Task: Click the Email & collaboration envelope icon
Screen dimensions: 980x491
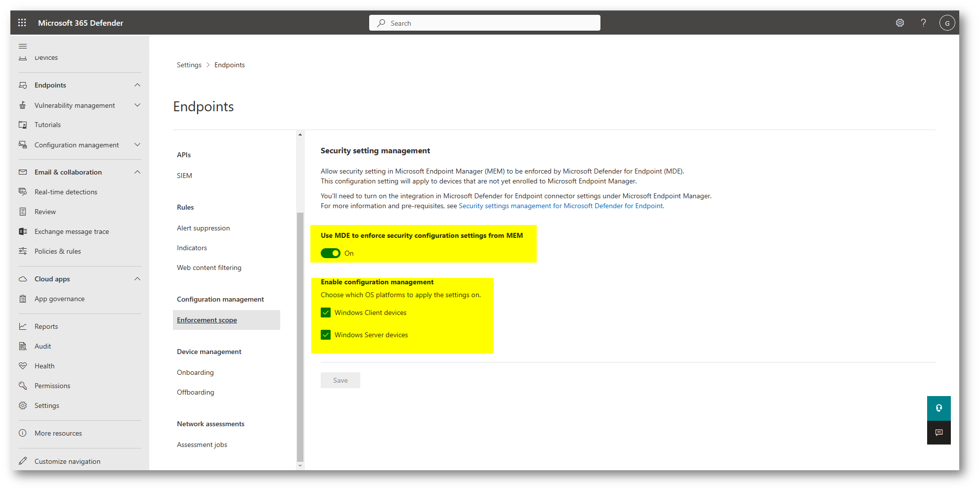Action: click(23, 172)
